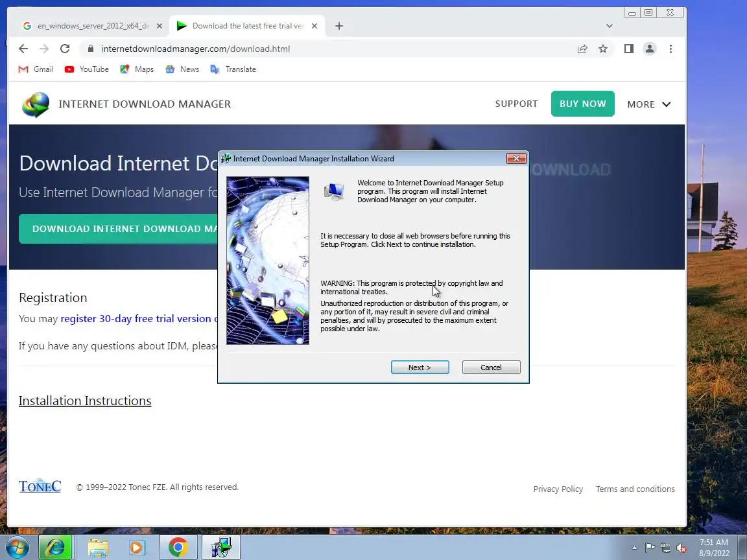
Task: Click Action Center flag icon
Action: [650, 548]
